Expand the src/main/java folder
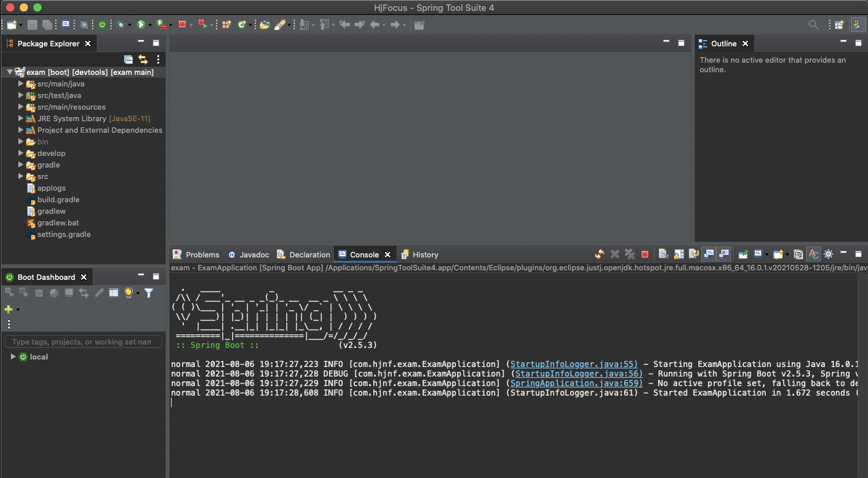The image size is (868, 478). (21, 84)
